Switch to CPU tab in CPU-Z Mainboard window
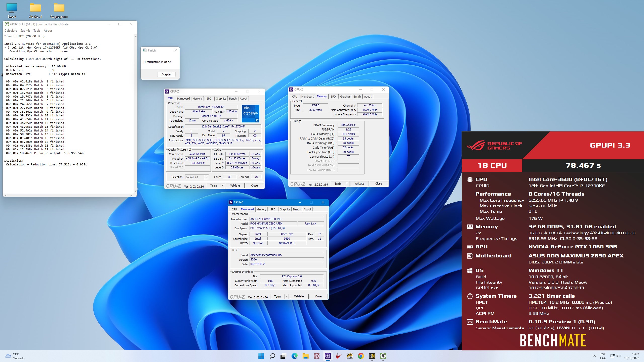The height and width of the screenshot is (362, 644). click(234, 209)
